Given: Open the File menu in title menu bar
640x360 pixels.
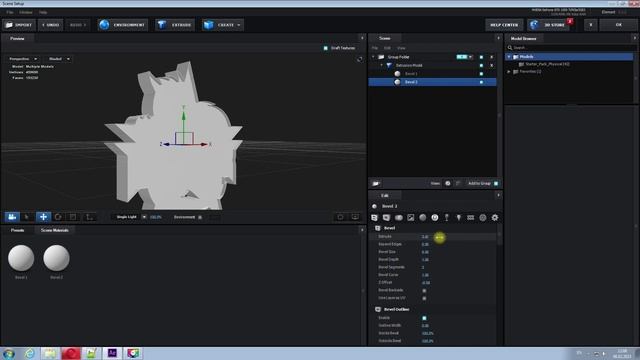Looking at the screenshot, I should coord(10,12).
